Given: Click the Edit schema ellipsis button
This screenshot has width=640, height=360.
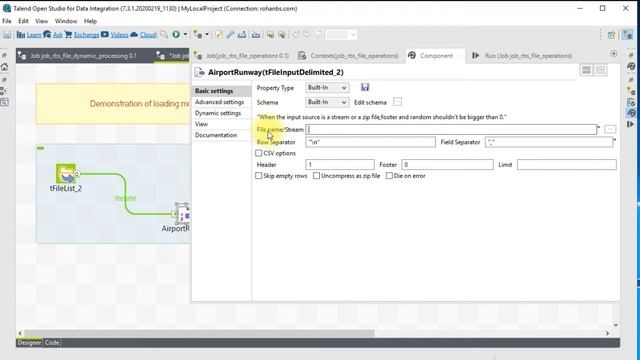Looking at the screenshot, I should [397, 102].
